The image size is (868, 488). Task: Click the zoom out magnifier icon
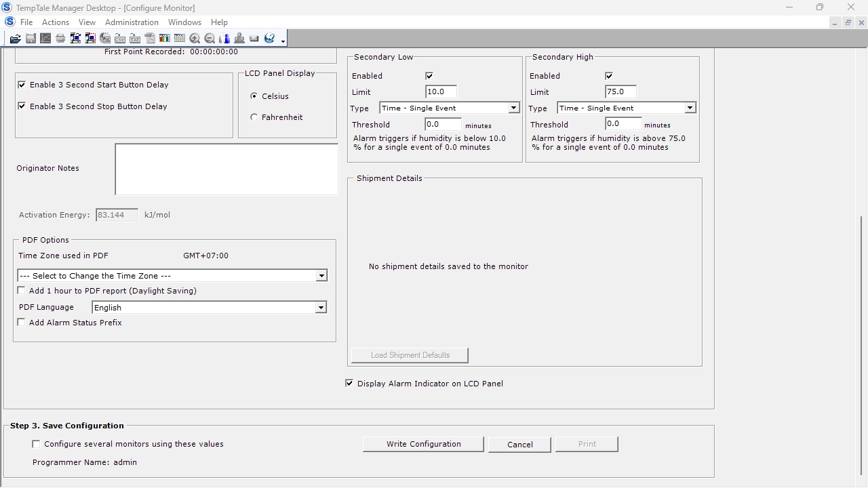tap(210, 39)
